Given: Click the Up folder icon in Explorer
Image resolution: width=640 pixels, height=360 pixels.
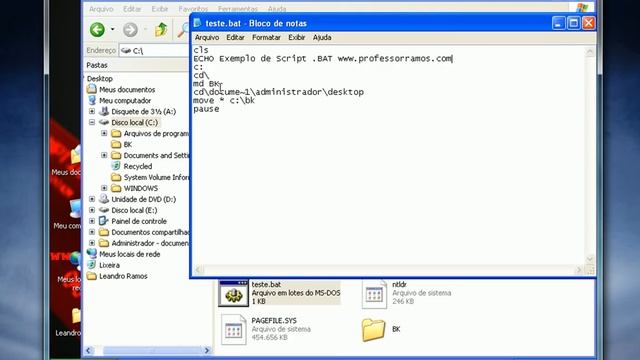Looking at the screenshot, I should pyautogui.click(x=161, y=30).
